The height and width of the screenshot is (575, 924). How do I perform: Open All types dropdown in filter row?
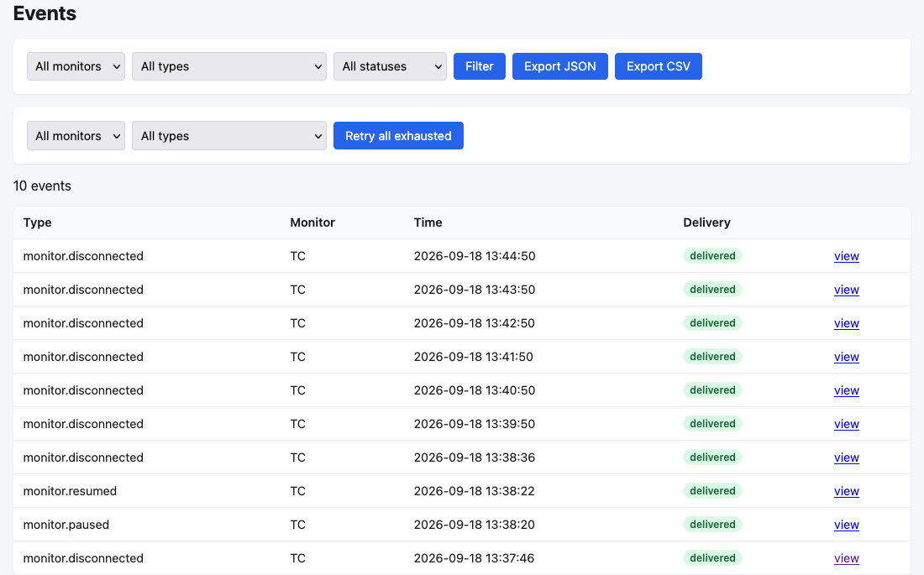[x=229, y=66]
